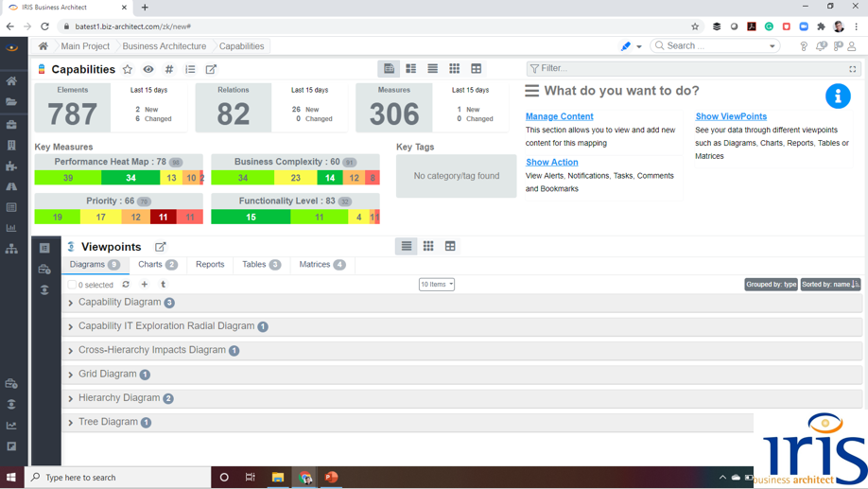Select the Tables tab
The height and width of the screenshot is (489, 868).
coord(261,265)
